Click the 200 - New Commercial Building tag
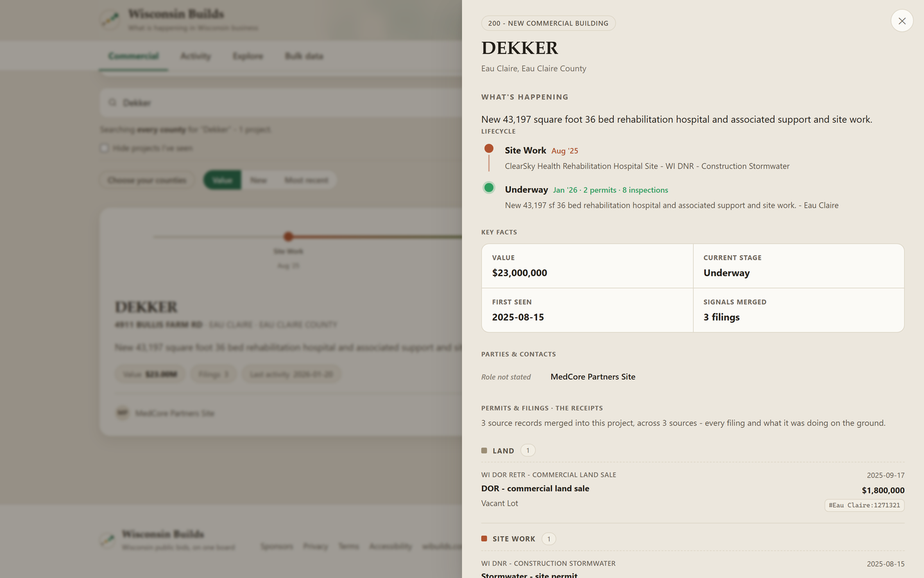The image size is (924, 578). click(x=548, y=23)
